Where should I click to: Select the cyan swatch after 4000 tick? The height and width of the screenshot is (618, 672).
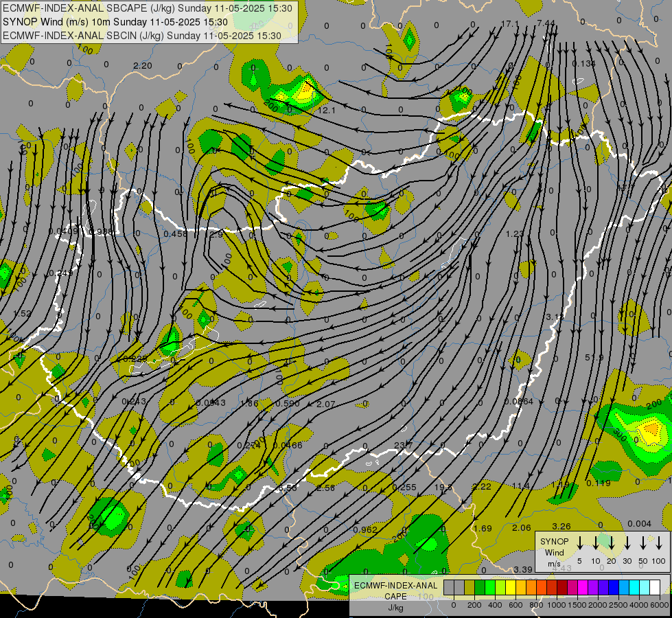tap(644, 588)
